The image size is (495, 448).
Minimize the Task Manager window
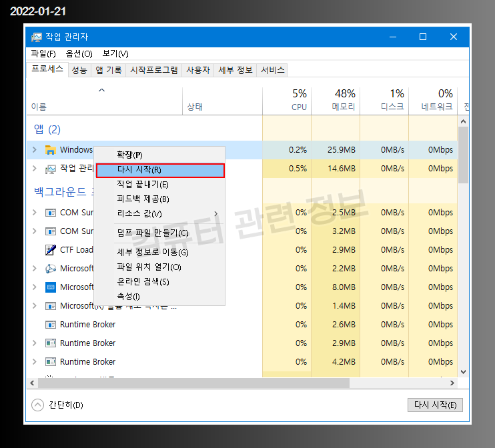(393, 37)
